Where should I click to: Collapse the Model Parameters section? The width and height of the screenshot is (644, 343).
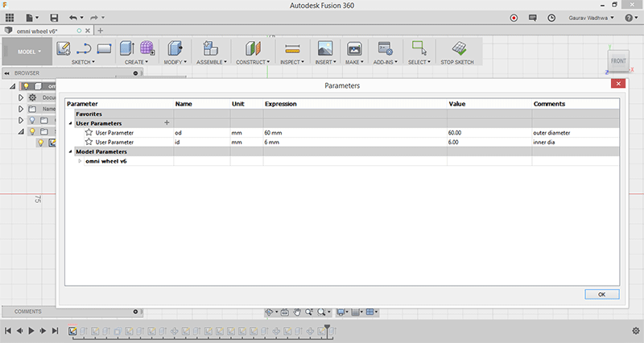point(70,151)
